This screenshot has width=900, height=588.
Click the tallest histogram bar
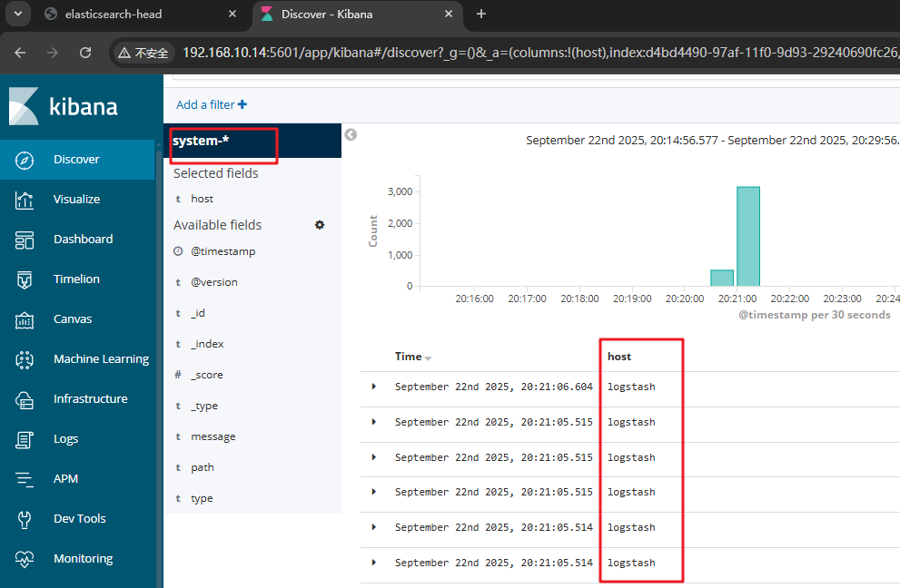pos(748,236)
